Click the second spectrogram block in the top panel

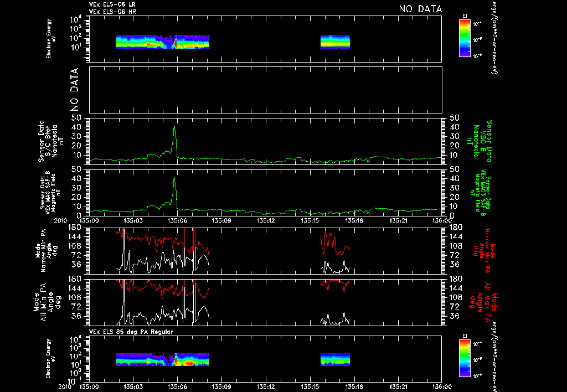click(335, 42)
